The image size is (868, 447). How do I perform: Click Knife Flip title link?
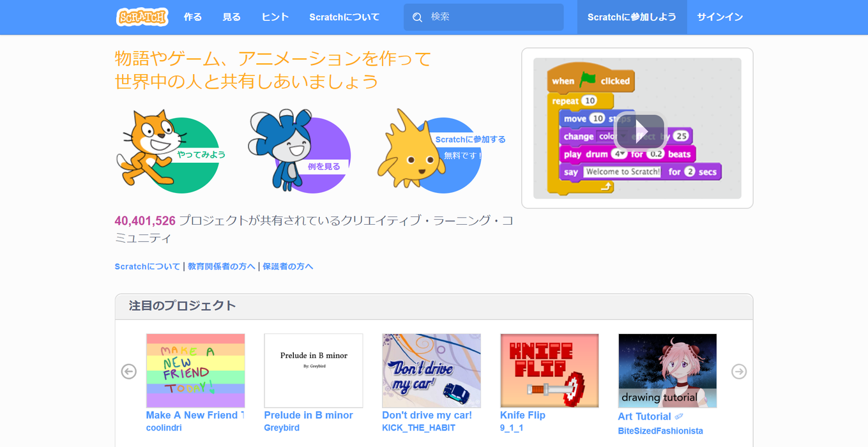point(522,415)
